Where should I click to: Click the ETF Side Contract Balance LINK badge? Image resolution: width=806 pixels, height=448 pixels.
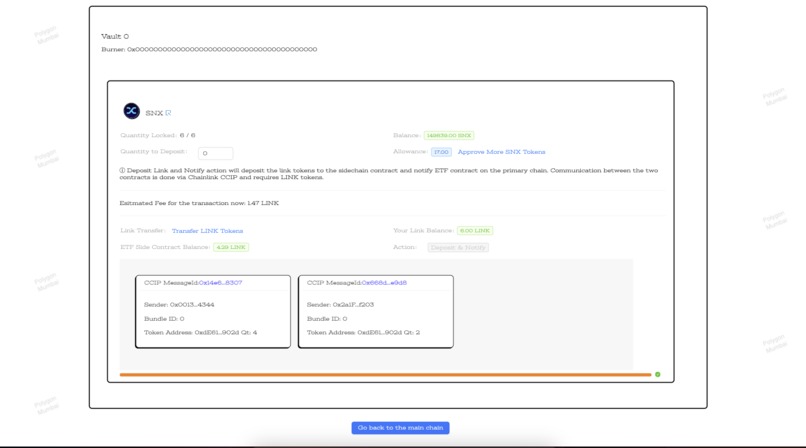[x=231, y=247]
